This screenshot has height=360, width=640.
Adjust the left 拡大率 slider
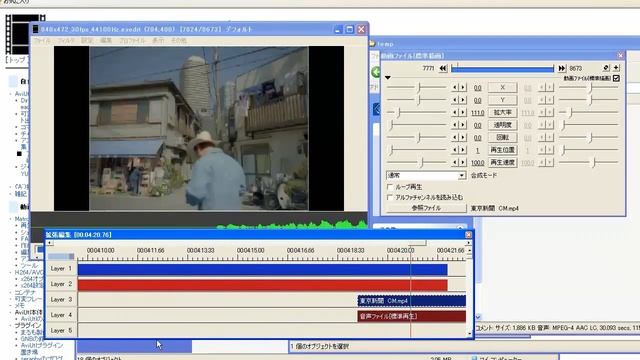coord(417,112)
